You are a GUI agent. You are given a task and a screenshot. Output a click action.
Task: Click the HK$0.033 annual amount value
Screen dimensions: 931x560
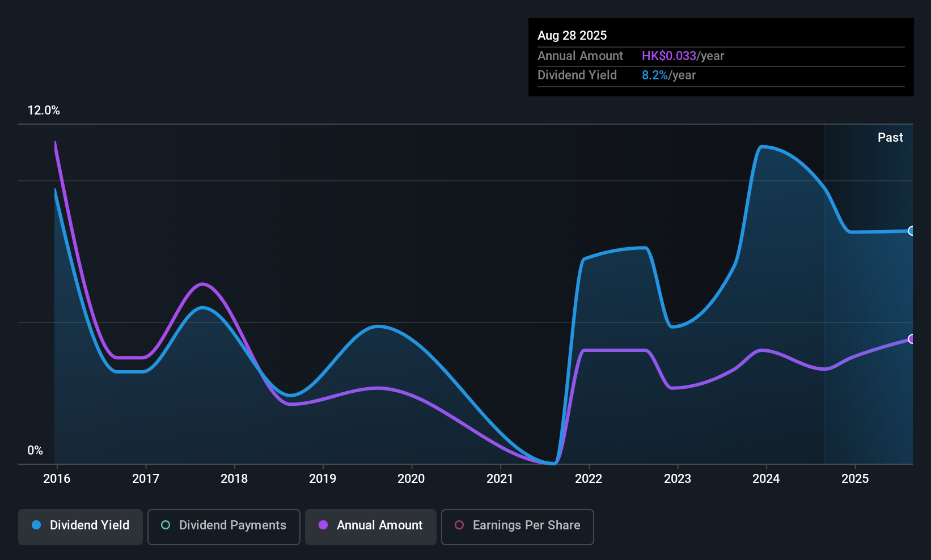[668, 56]
